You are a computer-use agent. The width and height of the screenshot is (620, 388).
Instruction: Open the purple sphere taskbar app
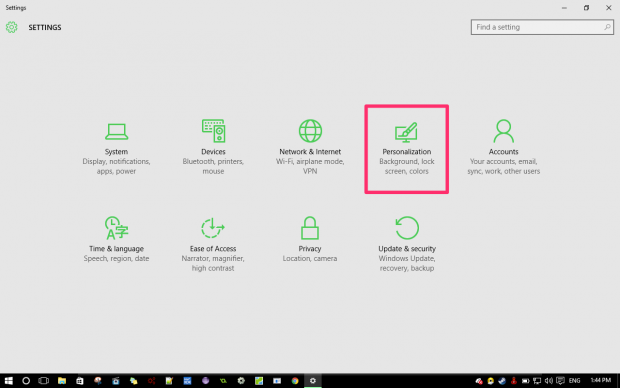click(205, 380)
